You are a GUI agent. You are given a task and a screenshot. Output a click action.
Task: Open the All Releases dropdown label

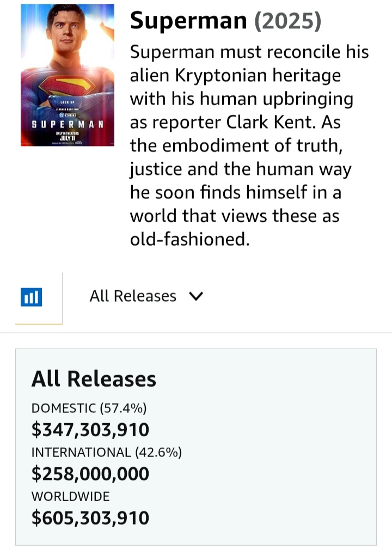[133, 296]
